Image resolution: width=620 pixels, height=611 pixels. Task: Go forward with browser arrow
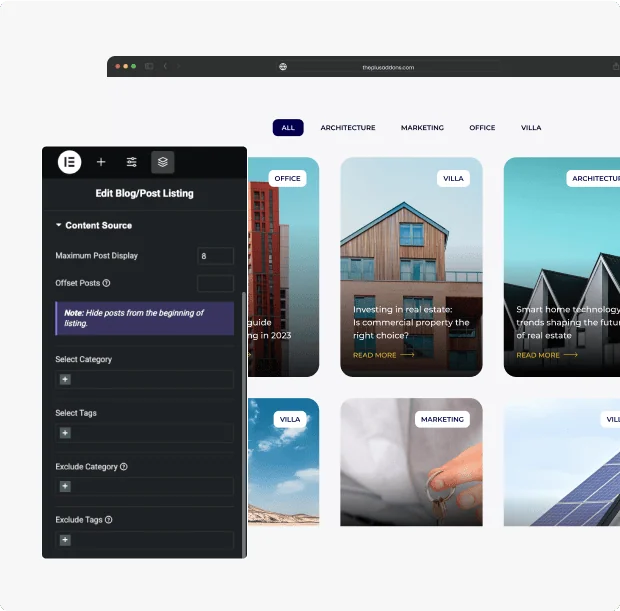coord(178,66)
